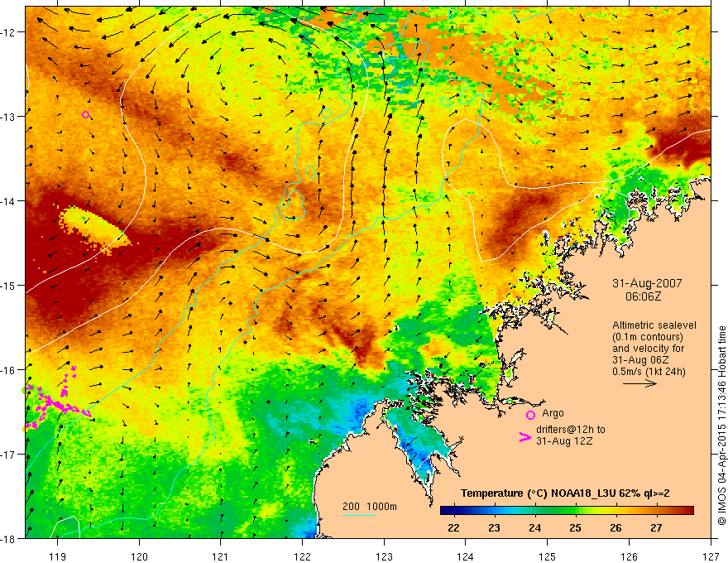Click the latitude axis label '-13'
Screen dimensions: 728x563
point(8,116)
